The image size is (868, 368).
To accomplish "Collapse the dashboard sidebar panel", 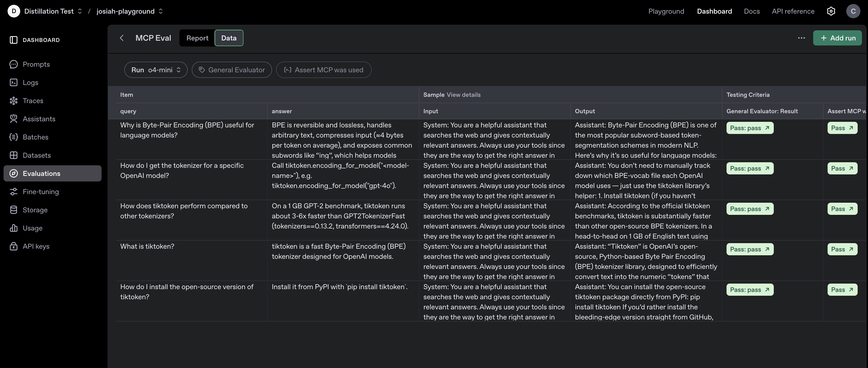I will 13,40.
